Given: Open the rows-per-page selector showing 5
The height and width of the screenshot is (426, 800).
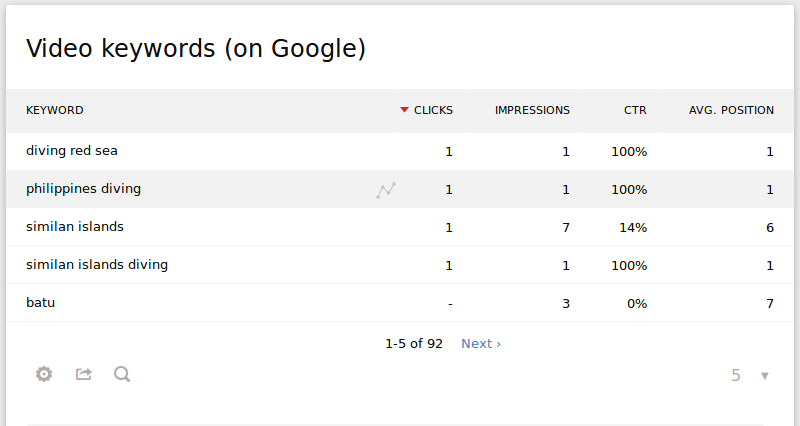Looking at the screenshot, I should tap(736, 376).
